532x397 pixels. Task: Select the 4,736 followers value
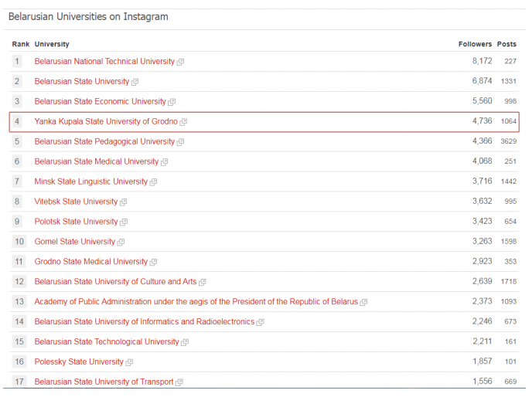pyautogui.click(x=483, y=121)
